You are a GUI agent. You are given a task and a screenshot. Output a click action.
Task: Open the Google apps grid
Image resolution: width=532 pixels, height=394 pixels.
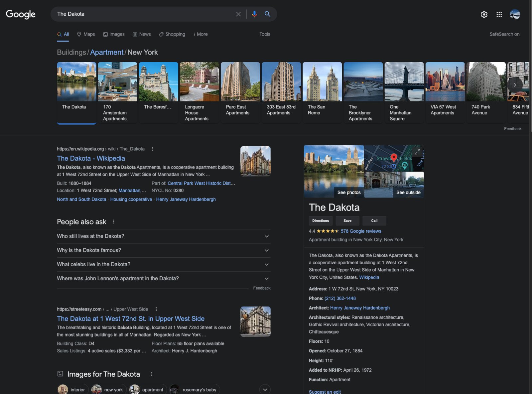499,14
